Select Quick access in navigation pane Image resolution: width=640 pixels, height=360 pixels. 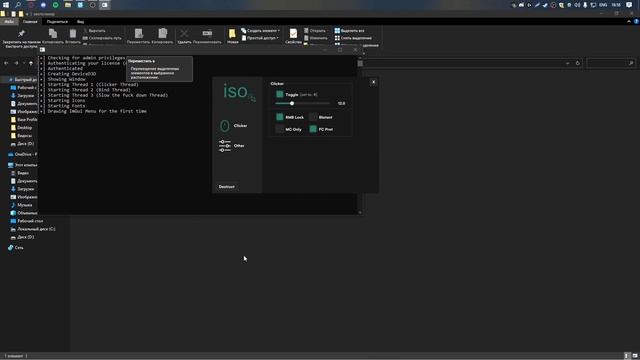point(22,80)
